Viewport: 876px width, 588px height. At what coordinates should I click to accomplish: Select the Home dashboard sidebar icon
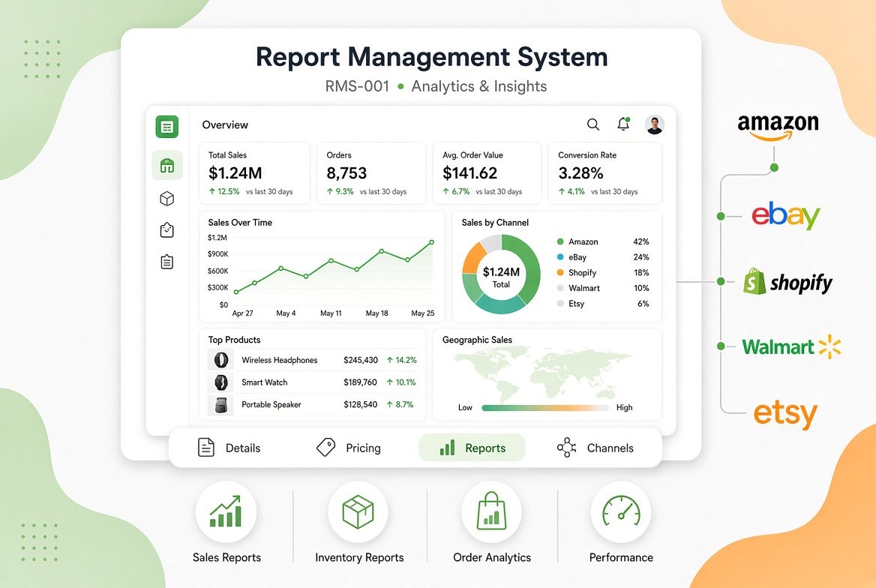(x=167, y=166)
